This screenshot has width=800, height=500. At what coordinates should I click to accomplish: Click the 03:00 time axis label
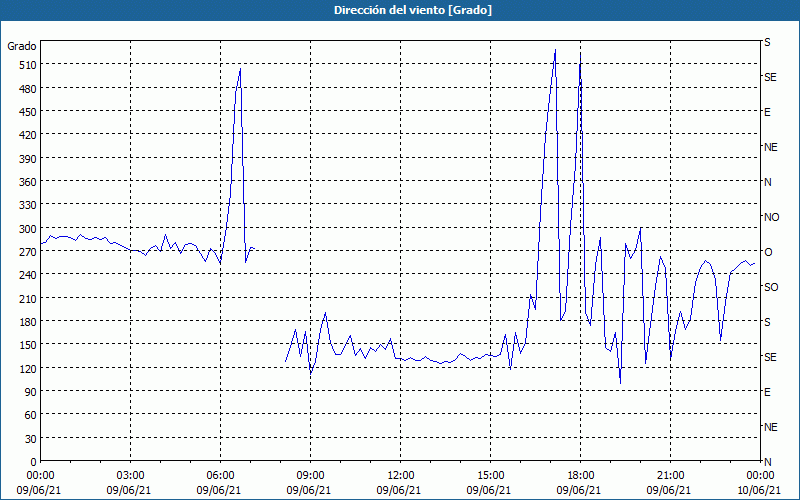tap(131, 475)
